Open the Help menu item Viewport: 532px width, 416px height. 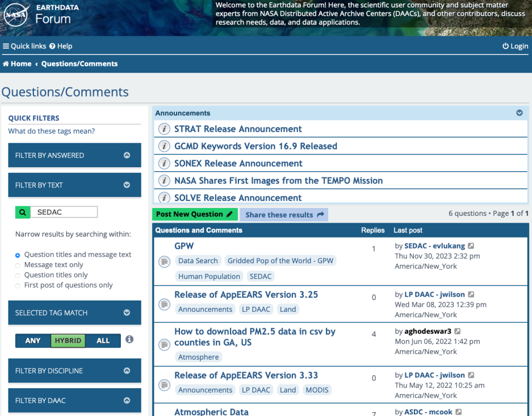coord(61,46)
